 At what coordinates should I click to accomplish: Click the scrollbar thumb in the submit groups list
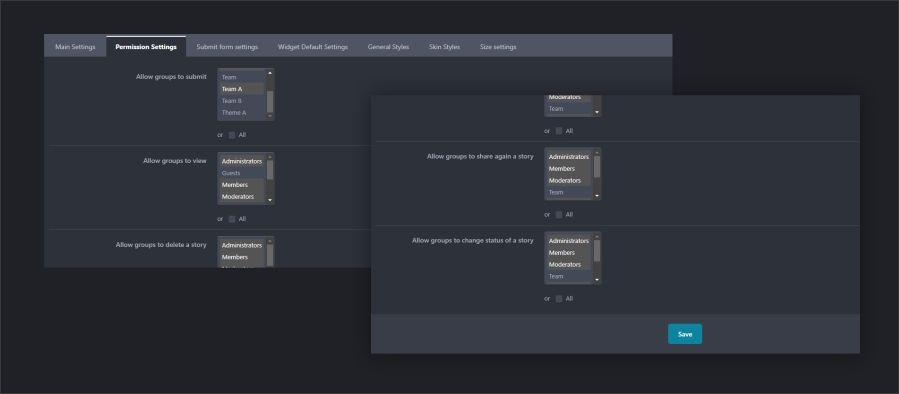[270, 102]
